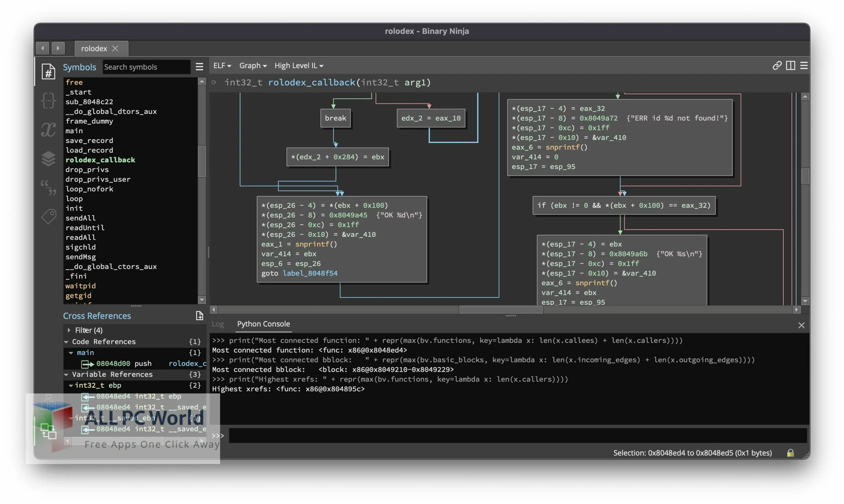Viewport: 844px width, 504px height.
Task: Open the Stack layers sidebar icon
Action: coord(48,158)
